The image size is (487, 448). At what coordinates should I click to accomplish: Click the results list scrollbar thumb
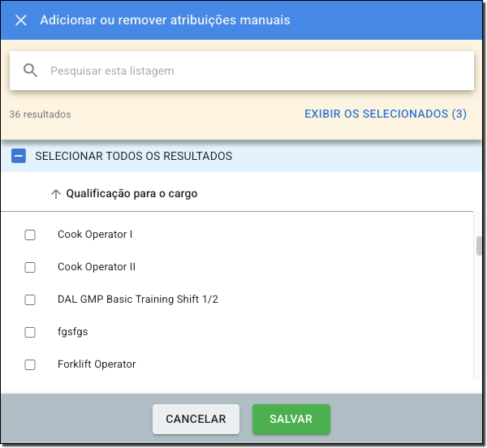coord(479,247)
